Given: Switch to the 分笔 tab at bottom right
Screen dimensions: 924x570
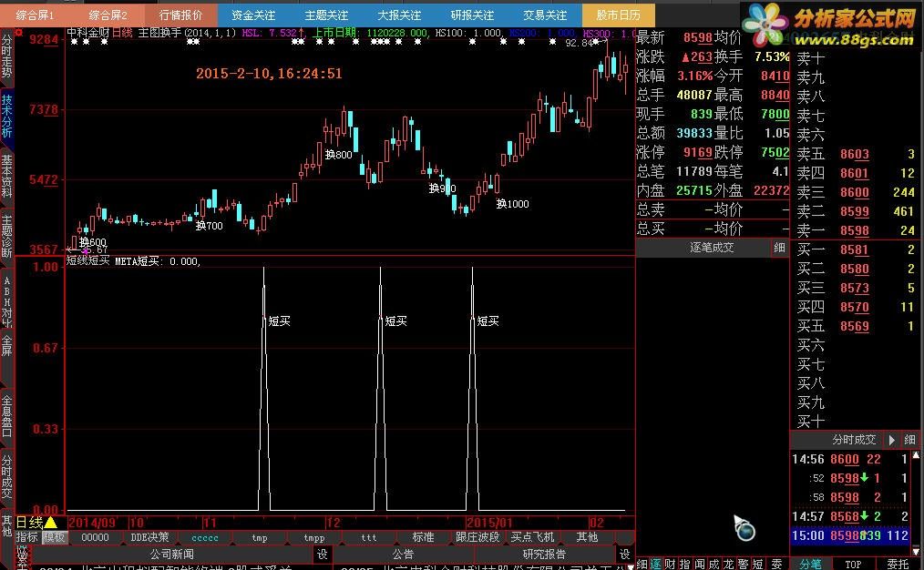Looking at the screenshot, I should tap(810, 565).
